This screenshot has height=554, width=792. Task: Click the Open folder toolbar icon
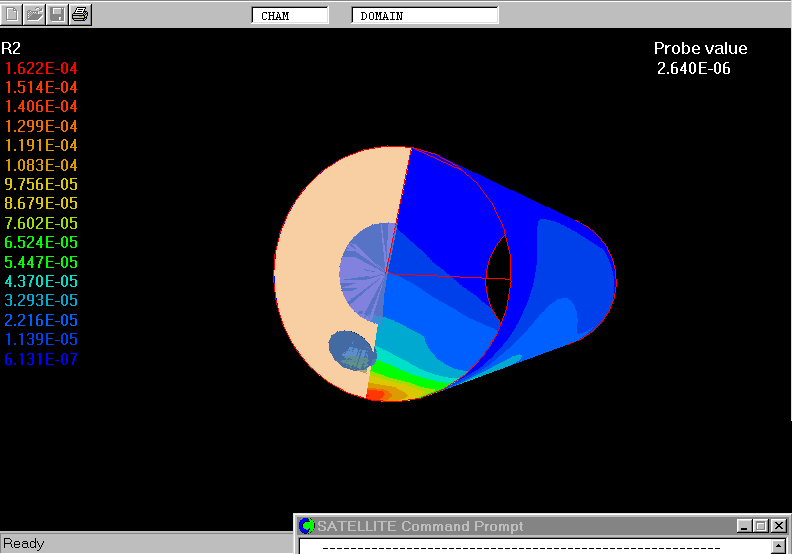tap(35, 14)
